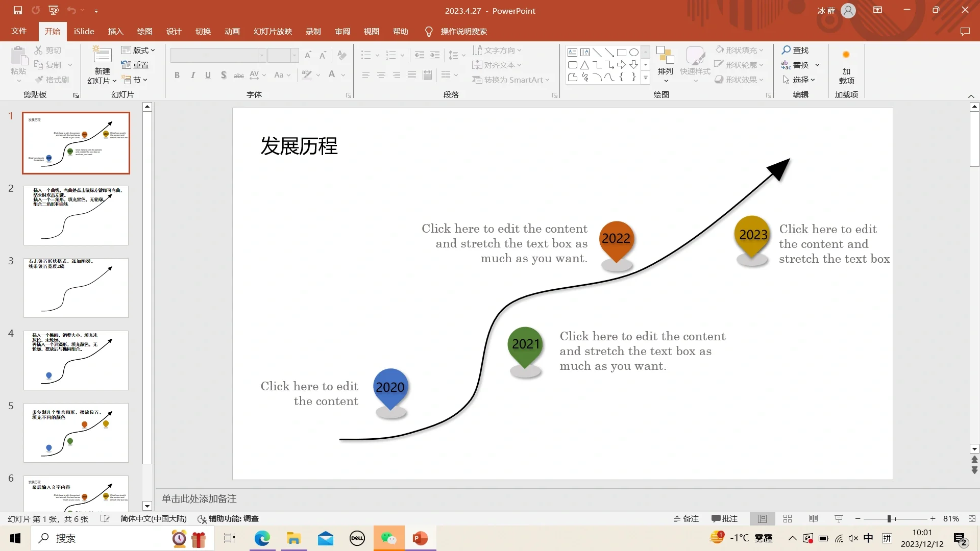
Task: Toggle the Notes (备注) pane
Action: (x=685, y=519)
